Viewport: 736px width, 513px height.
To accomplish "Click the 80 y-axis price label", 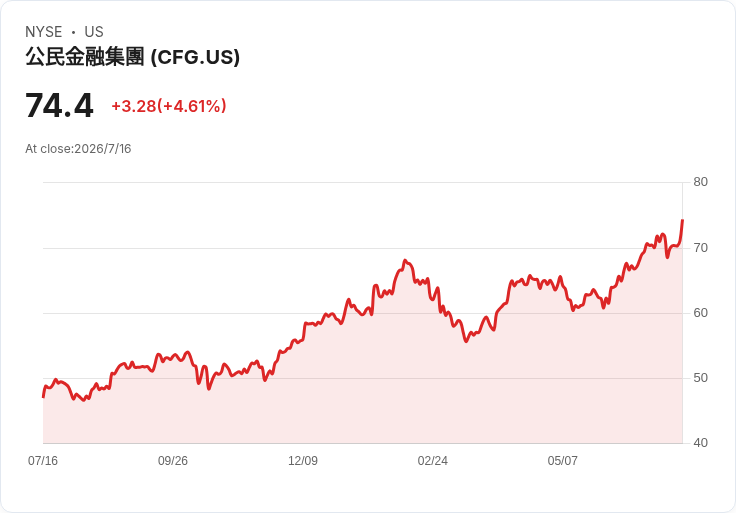I will point(700,182).
